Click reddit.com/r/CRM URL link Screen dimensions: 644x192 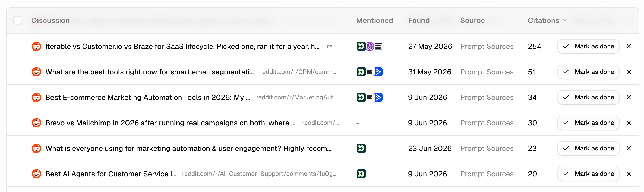tap(298, 72)
